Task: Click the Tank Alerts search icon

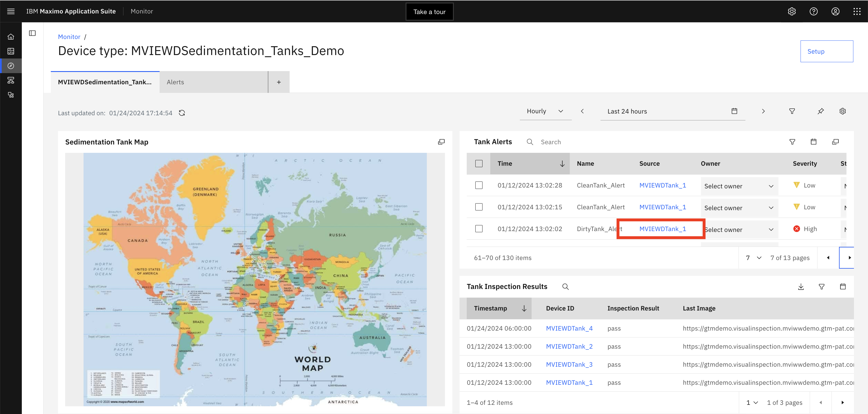Action: 530,142
